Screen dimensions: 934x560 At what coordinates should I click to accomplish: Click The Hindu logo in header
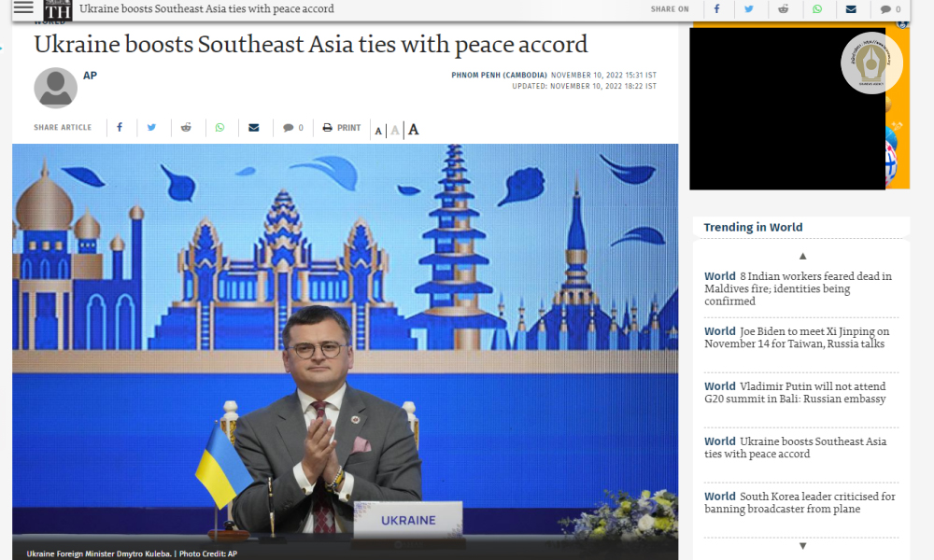tap(58, 9)
